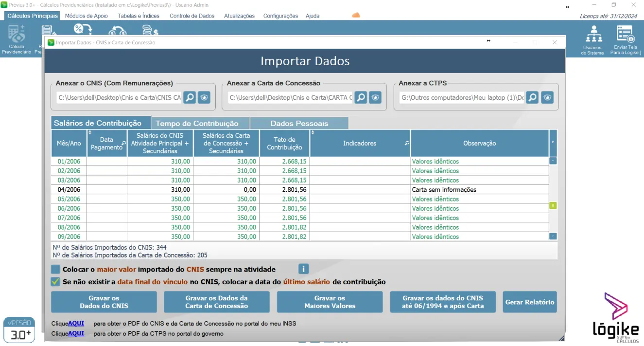Viewport: 644px width, 346px height.
Task: Preview the attached Carta de Concessão
Action: tap(375, 98)
